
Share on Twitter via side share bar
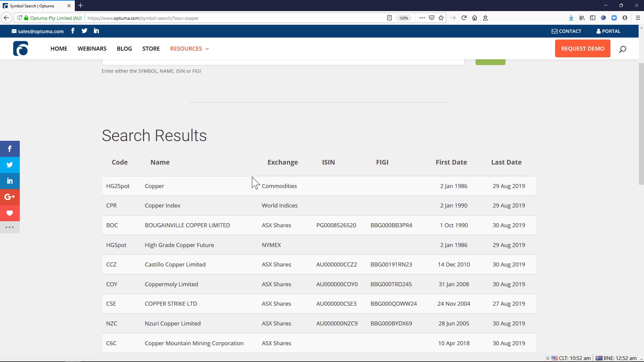tap(10, 165)
